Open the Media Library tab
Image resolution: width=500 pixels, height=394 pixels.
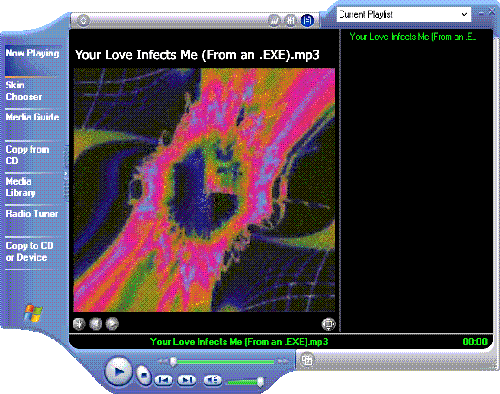pos(21,187)
